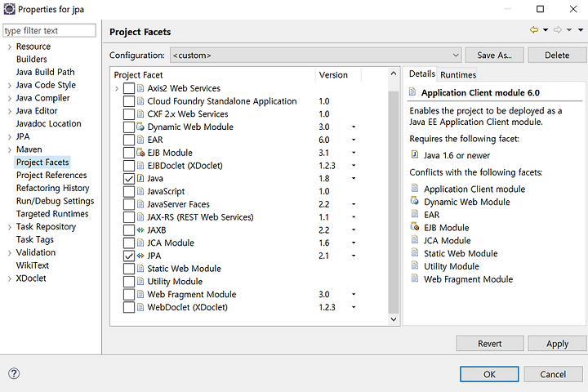Expand the Axis2 Web Services tree node
The width and height of the screenshot is (588, 392).
(x=117, y=88)
